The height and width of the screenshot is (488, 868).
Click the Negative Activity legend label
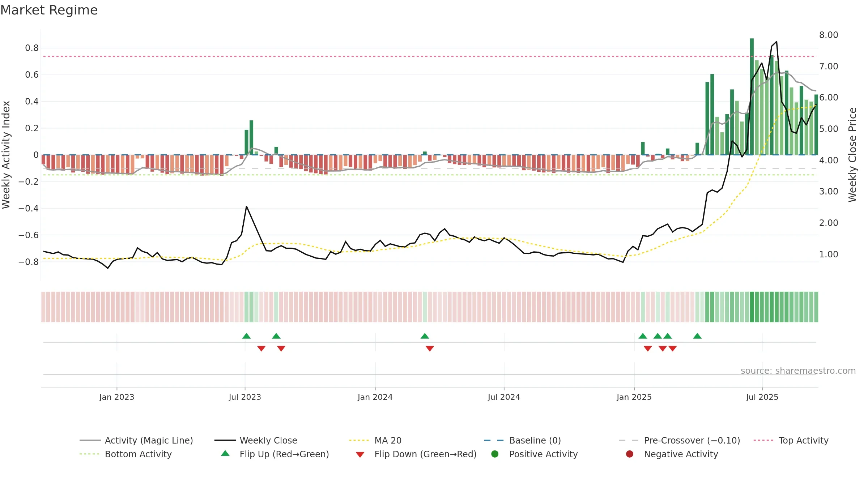681,454
